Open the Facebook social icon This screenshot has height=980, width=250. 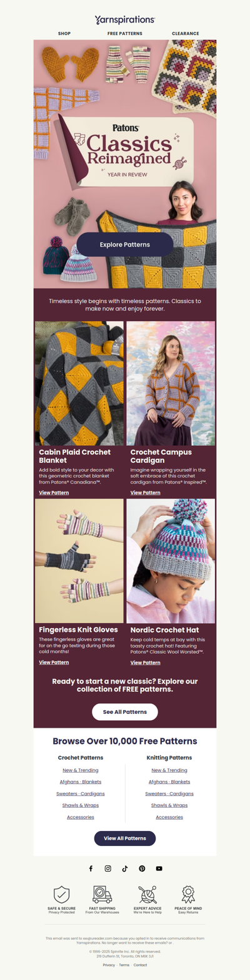pyautogui.click(x=91, y=869)
